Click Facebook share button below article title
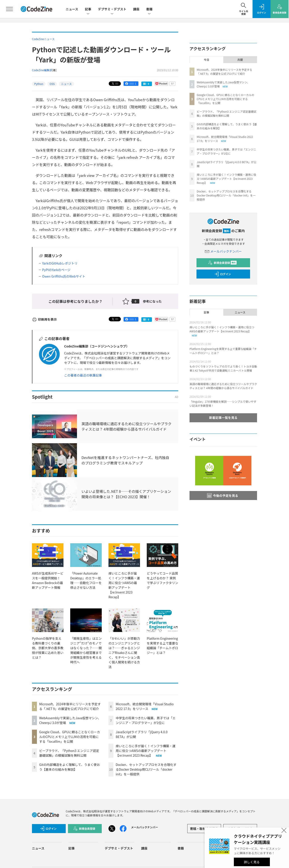 coord(131,84)
